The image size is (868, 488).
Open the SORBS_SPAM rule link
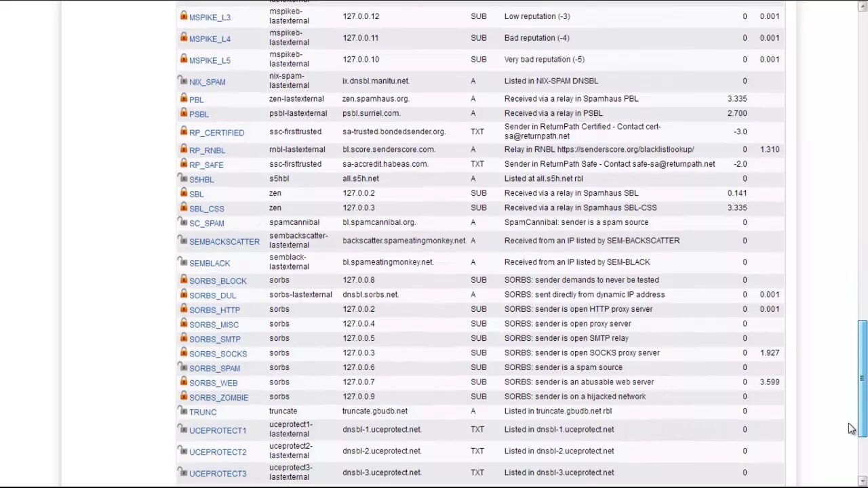click(214, 369)
